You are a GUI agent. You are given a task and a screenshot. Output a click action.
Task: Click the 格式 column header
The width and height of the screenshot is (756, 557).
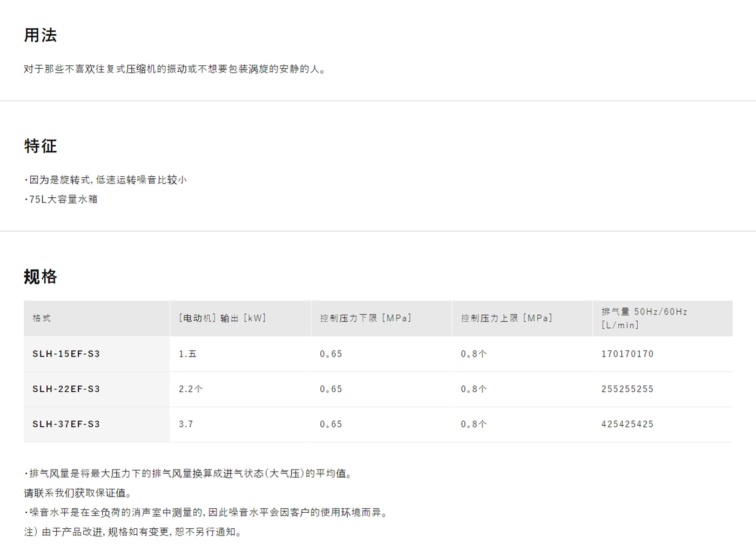point(42,318)
